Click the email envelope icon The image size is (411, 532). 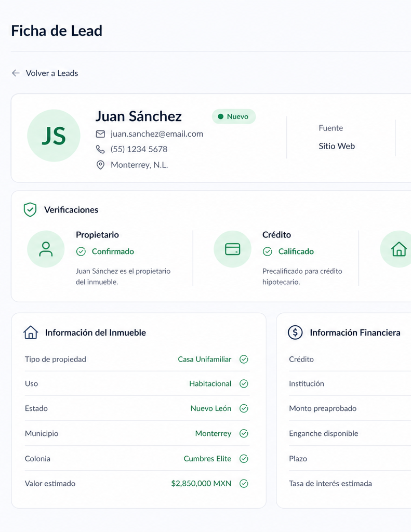pos(100,134)
